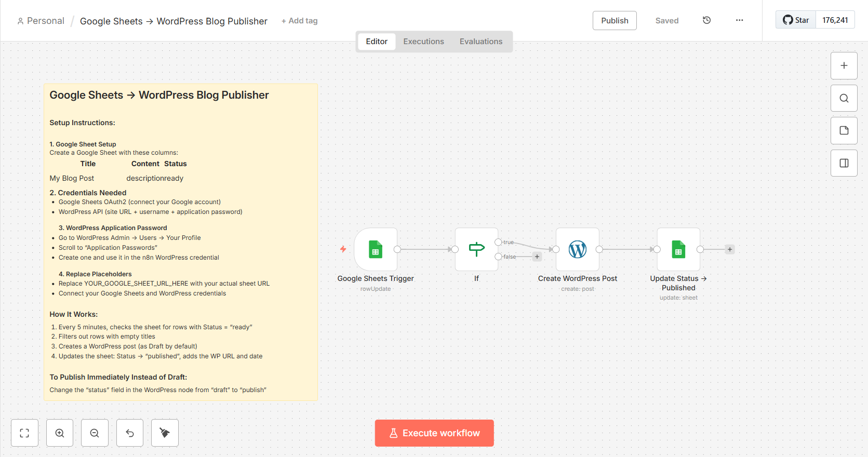The width and height of the screenshot is (868, 457).
Task: Open workflow history clock icon
Action: coord(706,20)
